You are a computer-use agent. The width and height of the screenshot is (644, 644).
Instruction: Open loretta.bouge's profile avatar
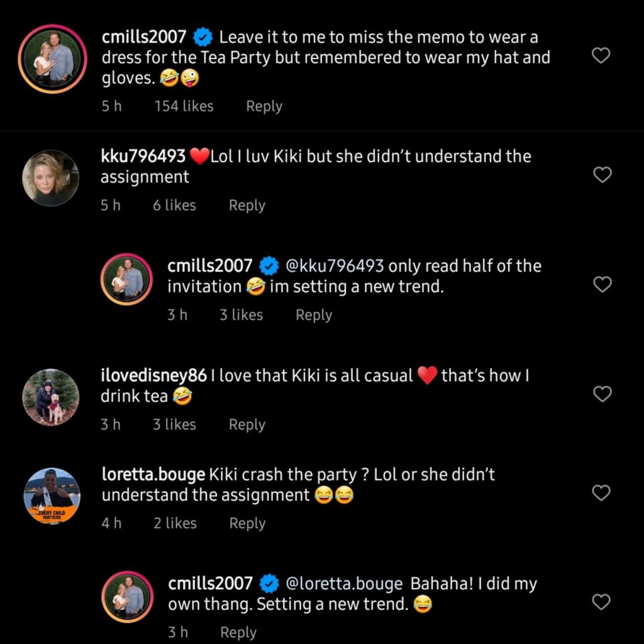pyautogui.click(x=52, y=496)
